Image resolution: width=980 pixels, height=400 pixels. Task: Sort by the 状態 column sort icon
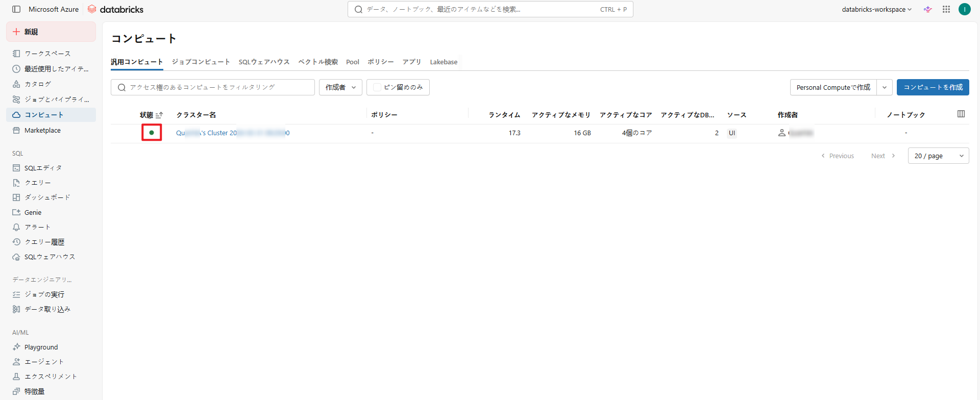click(x=159, y=115)
